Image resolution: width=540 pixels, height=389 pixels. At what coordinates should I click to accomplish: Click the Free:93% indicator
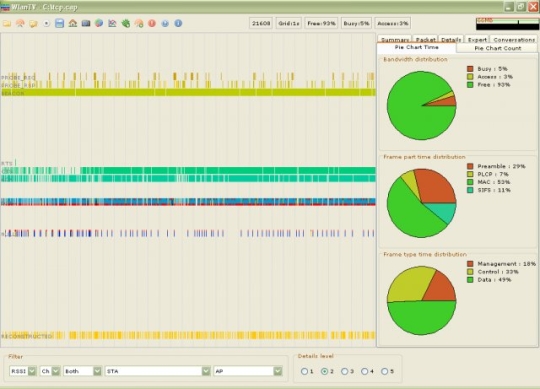[321, 23]
